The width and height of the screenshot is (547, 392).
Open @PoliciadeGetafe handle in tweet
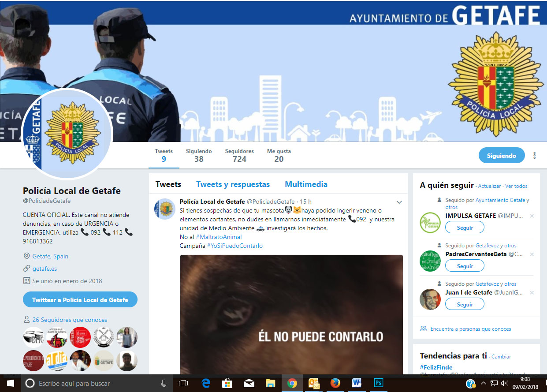(271, 202)
